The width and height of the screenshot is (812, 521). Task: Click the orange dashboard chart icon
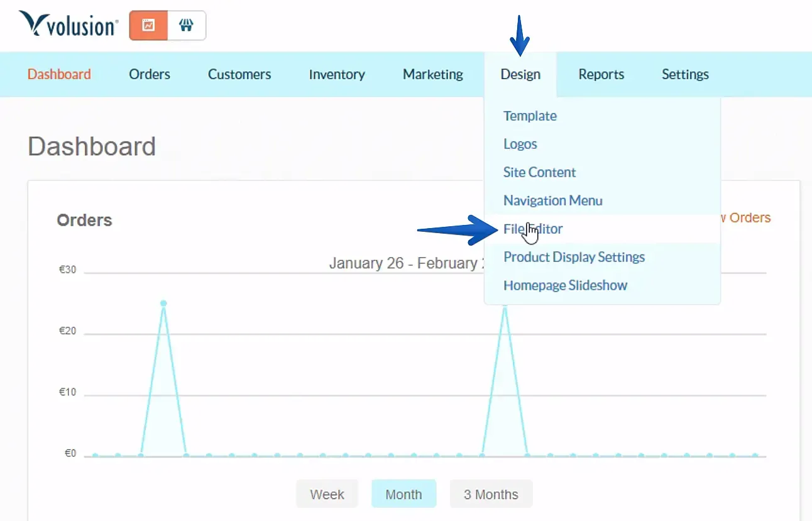(149, 26)
